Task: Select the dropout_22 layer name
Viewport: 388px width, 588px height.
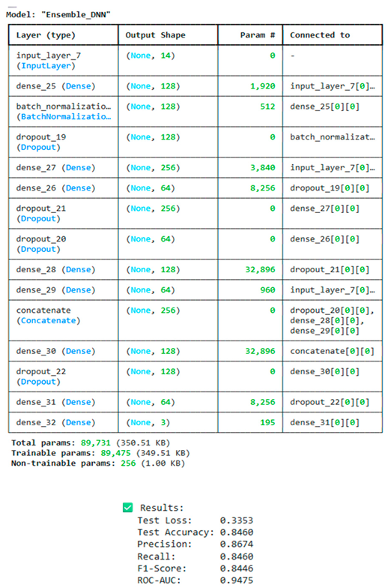Action: [x=40, y=372]
